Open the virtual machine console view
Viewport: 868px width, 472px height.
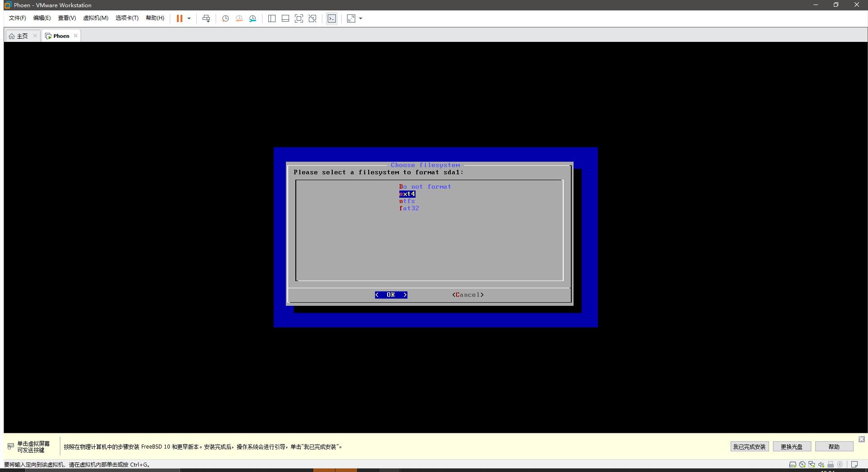[x=332, y=18]
